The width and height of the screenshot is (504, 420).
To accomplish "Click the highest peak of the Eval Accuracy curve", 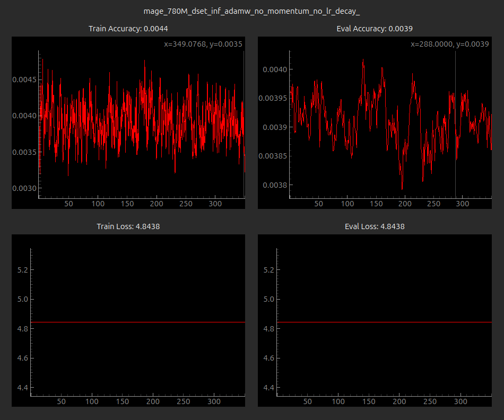I will click(363, 59).
